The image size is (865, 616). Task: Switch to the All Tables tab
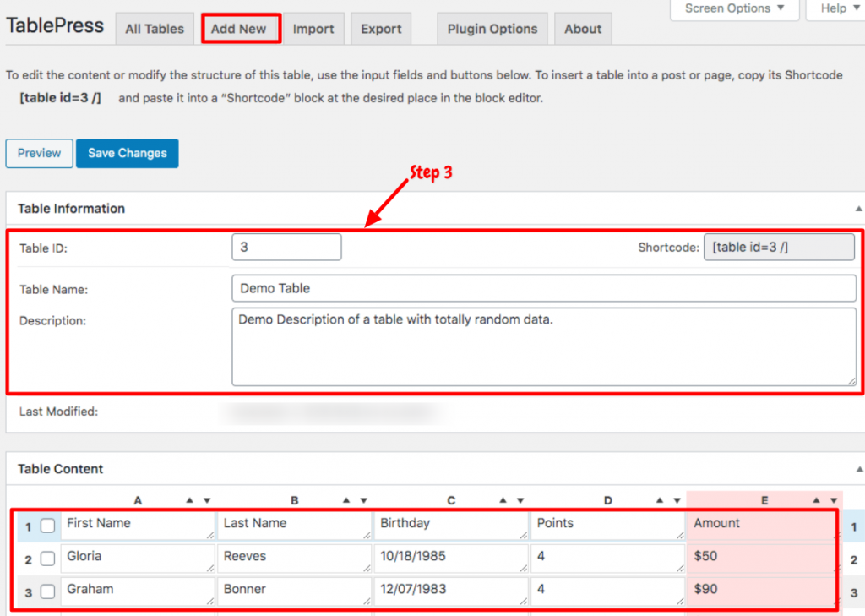click(x=155, y=29)
